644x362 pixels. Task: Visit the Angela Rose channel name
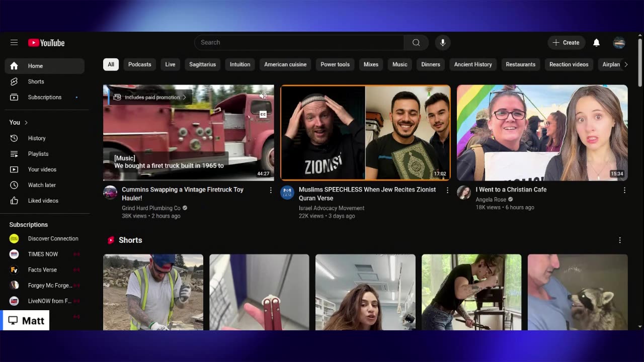tap(491, 200)
